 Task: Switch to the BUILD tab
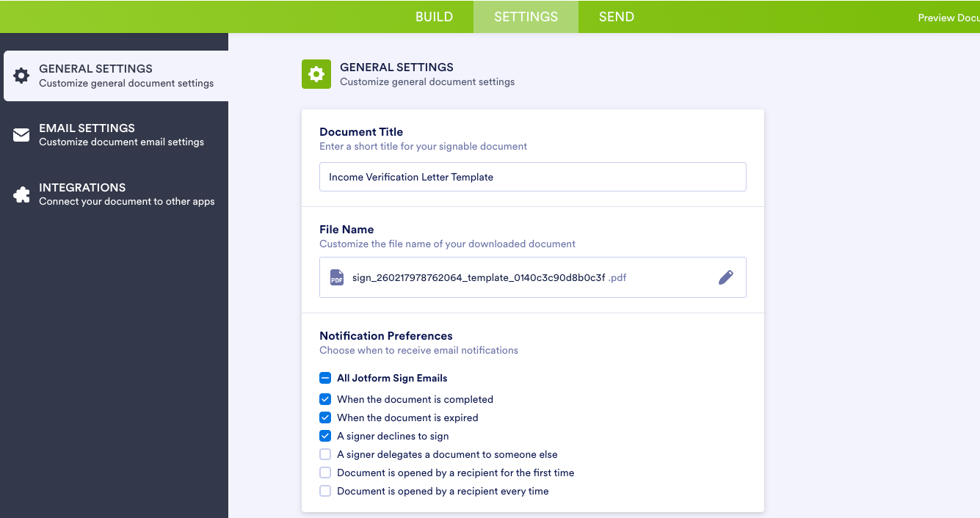point(434,16)
